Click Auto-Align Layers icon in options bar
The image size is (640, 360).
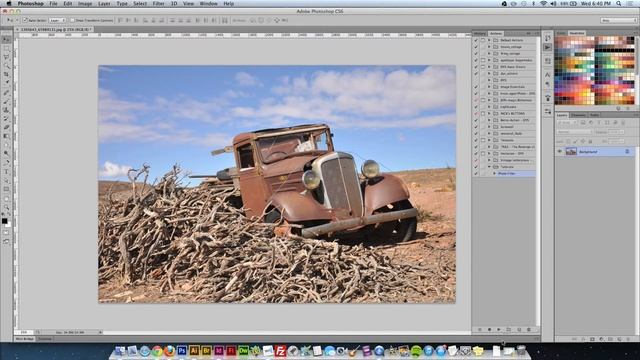coord(225,20)
